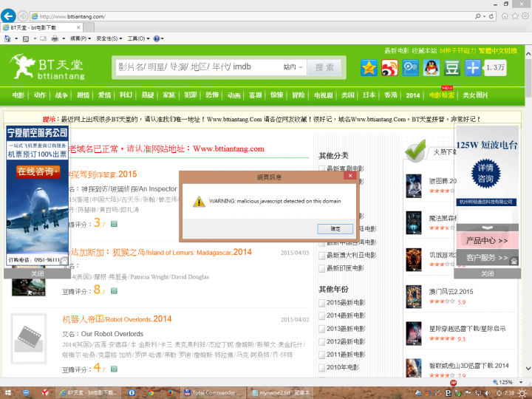Open the Favorites star icon in IE
Screen dimensions: 532x399
click(515, 16)
